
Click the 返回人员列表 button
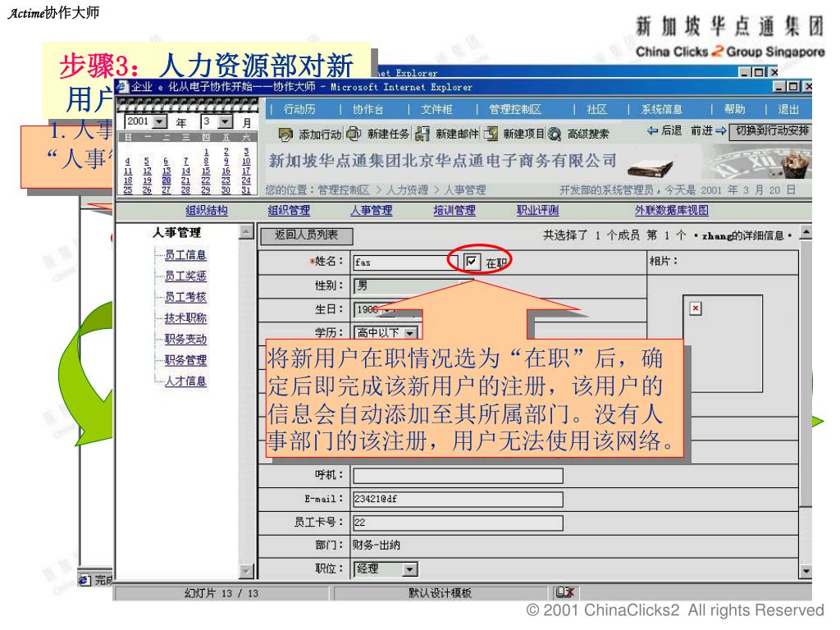pyautogui.click(x=307, y=235)
